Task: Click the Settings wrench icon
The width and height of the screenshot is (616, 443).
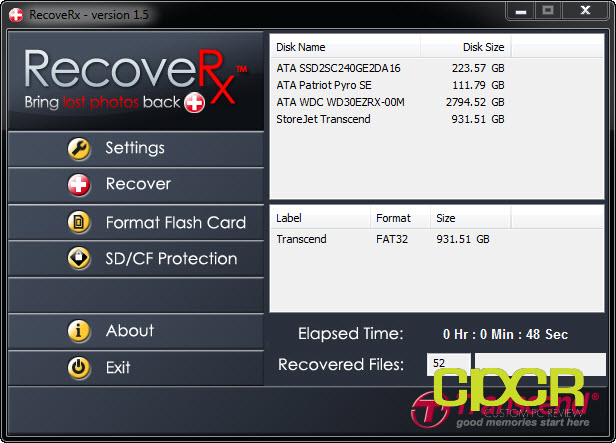Action: pos(79,149)
